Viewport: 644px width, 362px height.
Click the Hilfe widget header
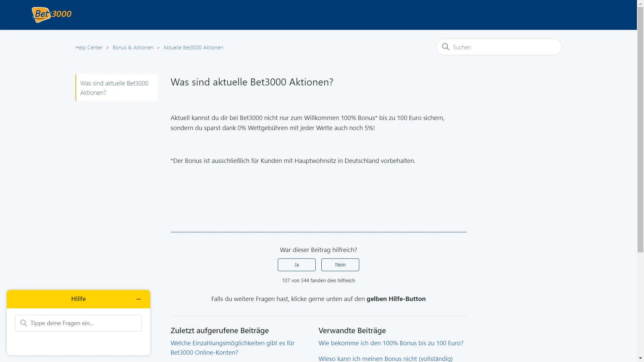pos(78,299)
